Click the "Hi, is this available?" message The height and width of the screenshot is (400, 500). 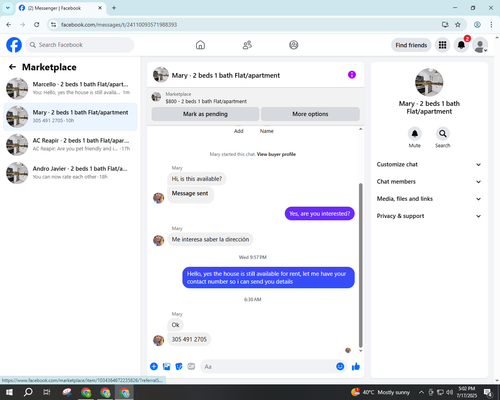197,179
